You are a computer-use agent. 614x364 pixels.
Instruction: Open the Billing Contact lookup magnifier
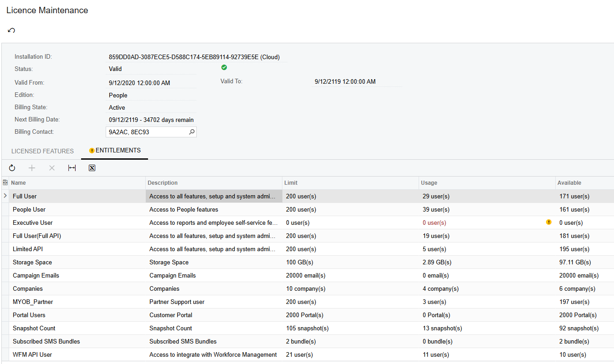[192, 131]
